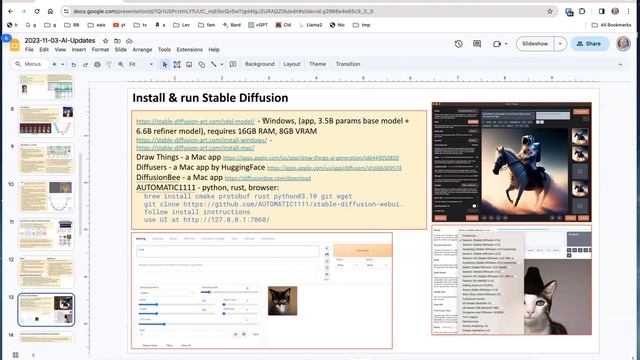Expand the camera meeting dropdown arrow
The width and height of the screenshot is (640, 360).
[506, 44]
